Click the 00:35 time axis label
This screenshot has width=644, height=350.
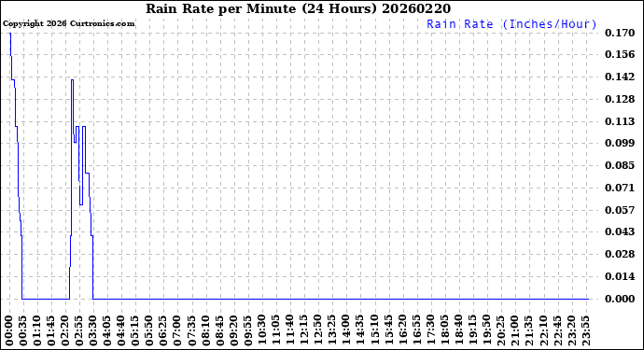pos(23,331)
